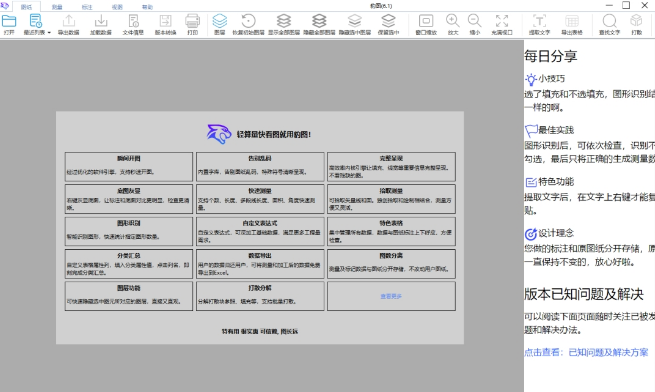Click 提取文字 extract text icon
Viewport: 655px width, 392px height.
click(x=539, y=21)
